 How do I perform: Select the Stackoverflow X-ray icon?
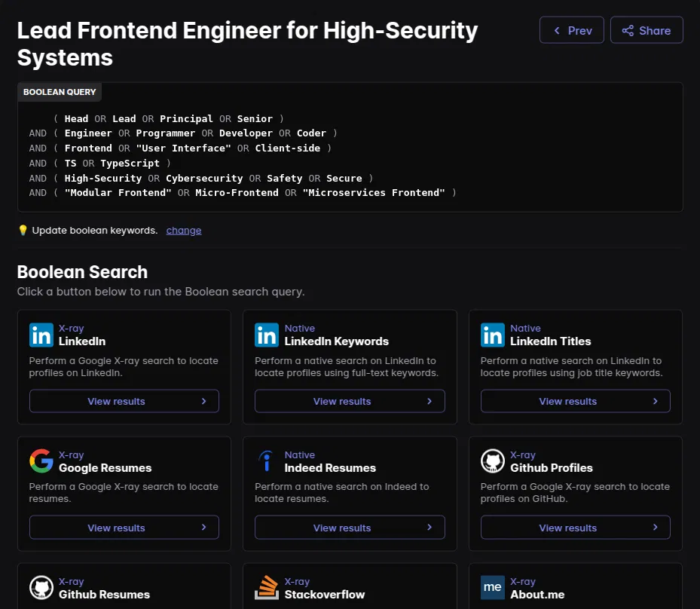[x=267, y=588]
